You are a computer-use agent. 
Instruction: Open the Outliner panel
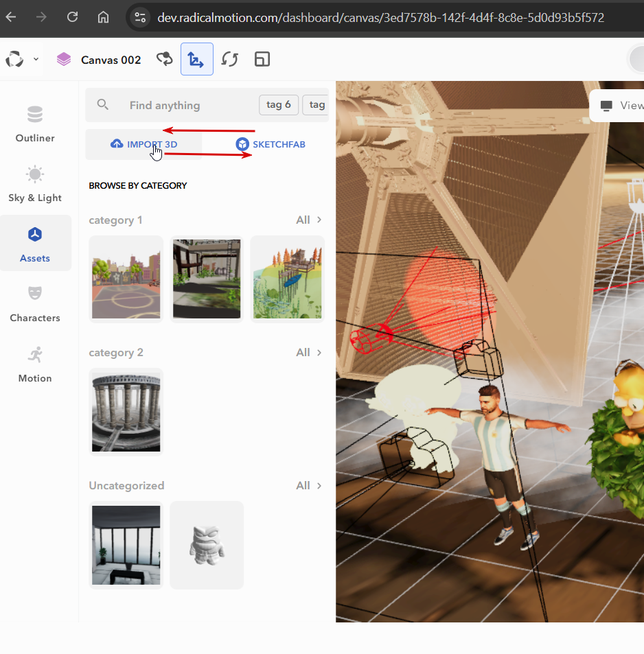(x=35, y=124)
